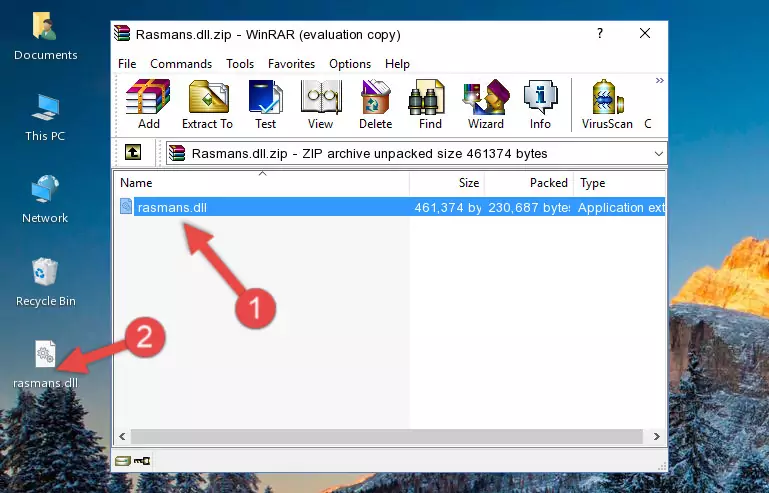Close the WinRAR window
Viewport: 769px width, 493px height.
(645, 33)
